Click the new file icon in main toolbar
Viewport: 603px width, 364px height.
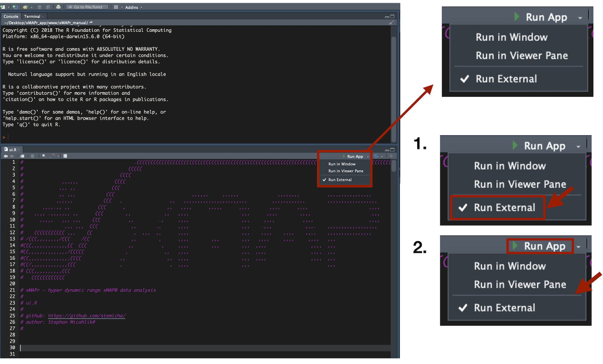coord(3,7)
